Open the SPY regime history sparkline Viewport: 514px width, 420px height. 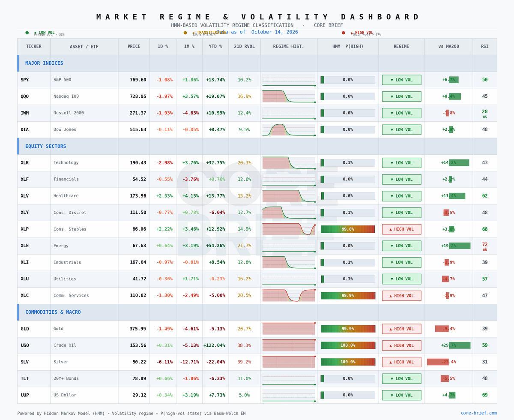click(289, 80)
